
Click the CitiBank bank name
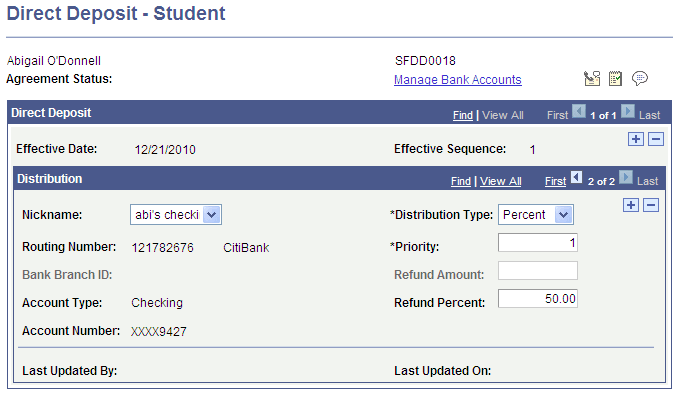246,248
